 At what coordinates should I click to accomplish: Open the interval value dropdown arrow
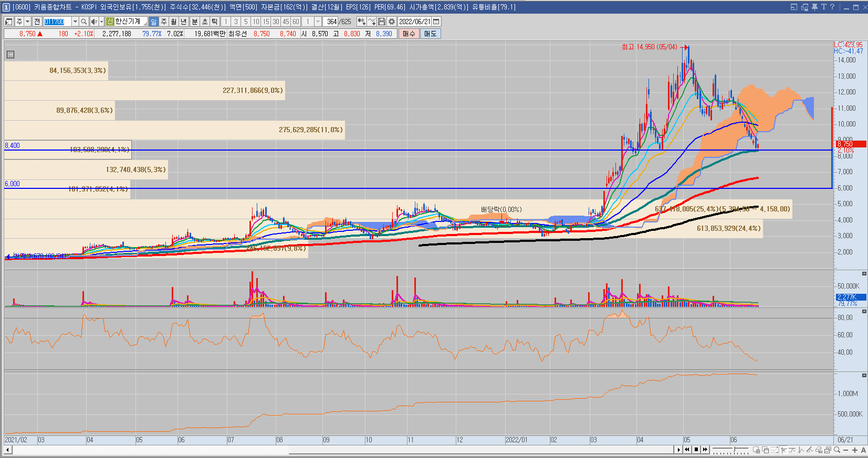click(x=318, y=22)
